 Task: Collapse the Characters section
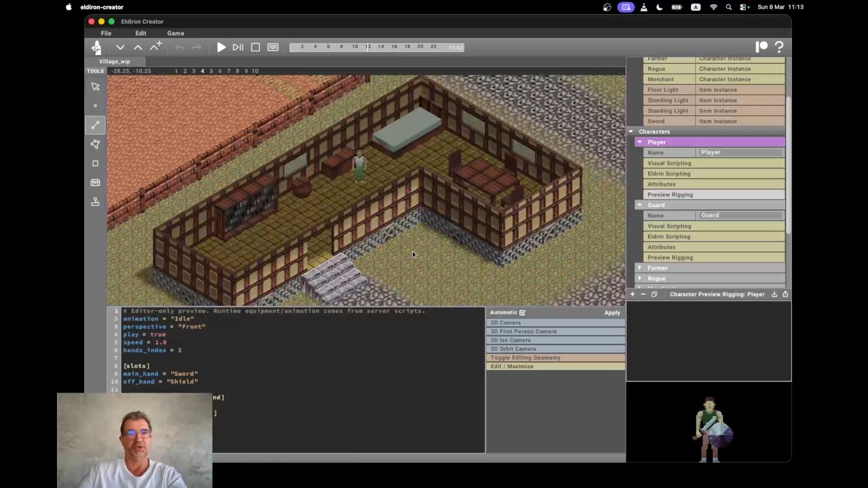click(x=631, y=131)
